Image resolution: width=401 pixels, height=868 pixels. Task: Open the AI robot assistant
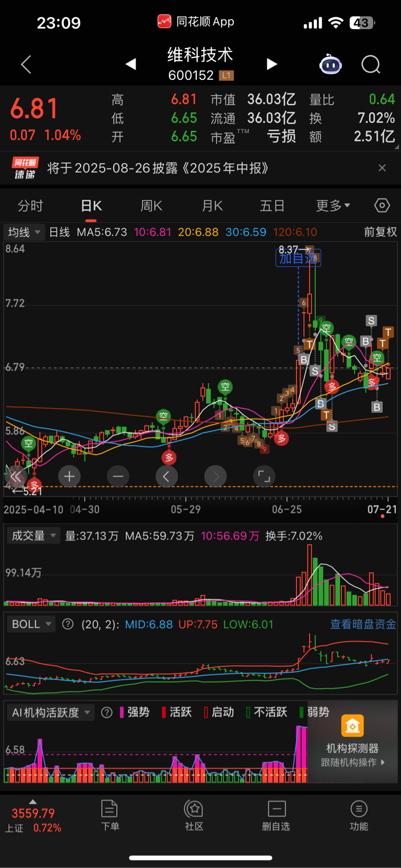pyautogui.click(x=331, y=64)
